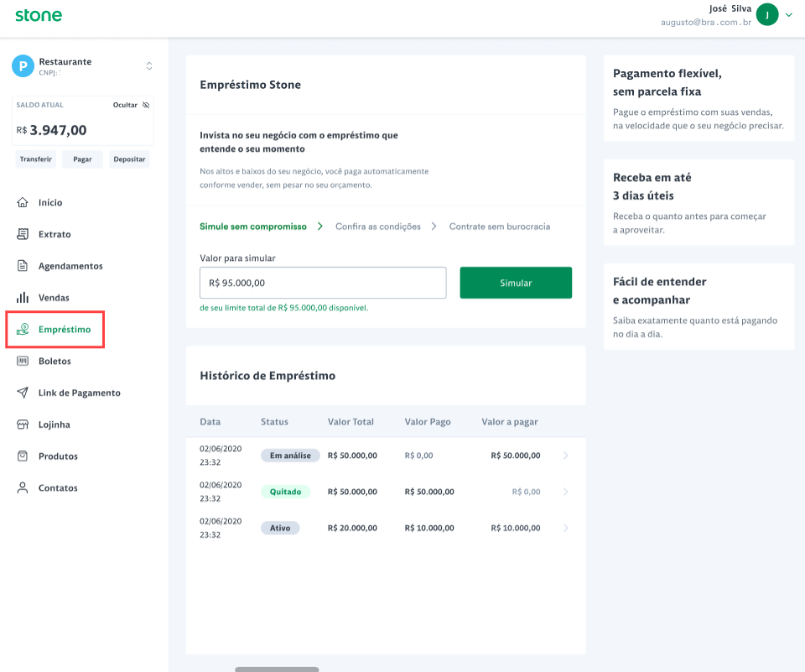Click the Pagar button

(82, 159)
